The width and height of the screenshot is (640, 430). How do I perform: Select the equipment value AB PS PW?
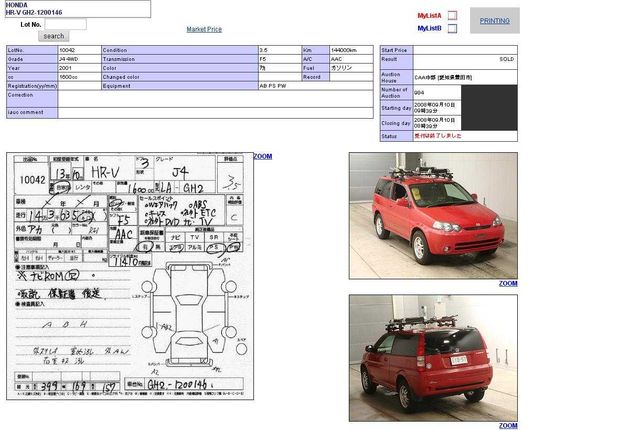click(273, 86)
